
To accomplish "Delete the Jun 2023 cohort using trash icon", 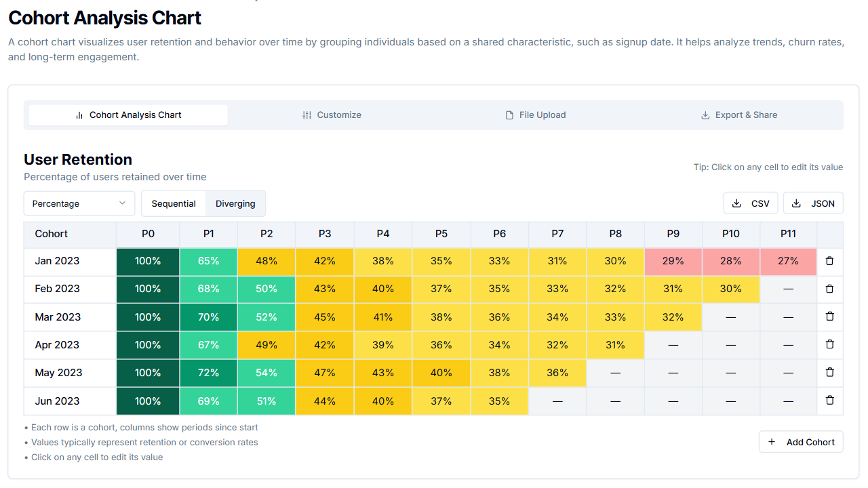I will pyautogui.click(x=829, y=400).
